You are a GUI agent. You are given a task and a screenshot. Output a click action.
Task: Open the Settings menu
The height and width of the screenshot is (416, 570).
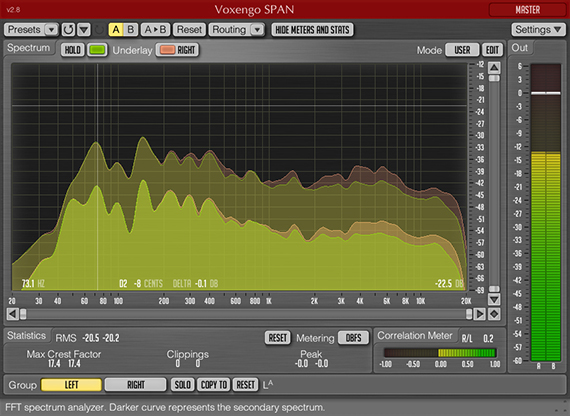click(x=538, y=29)
